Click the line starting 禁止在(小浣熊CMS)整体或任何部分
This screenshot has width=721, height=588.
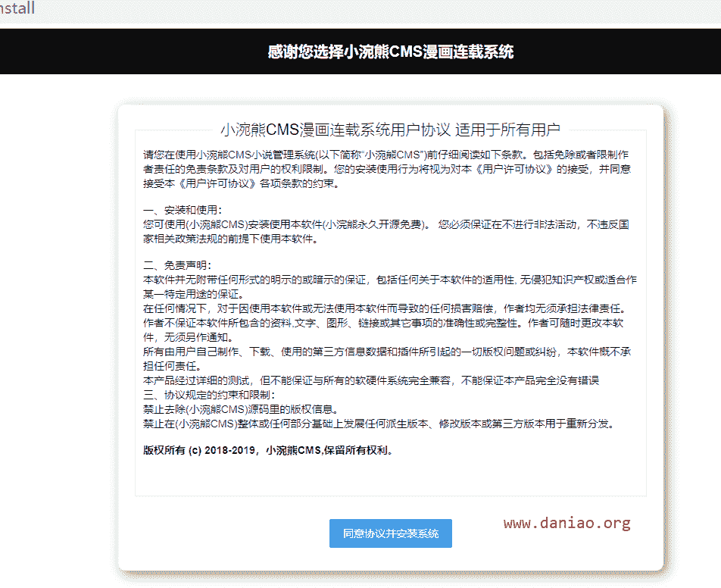coord(379,424)
